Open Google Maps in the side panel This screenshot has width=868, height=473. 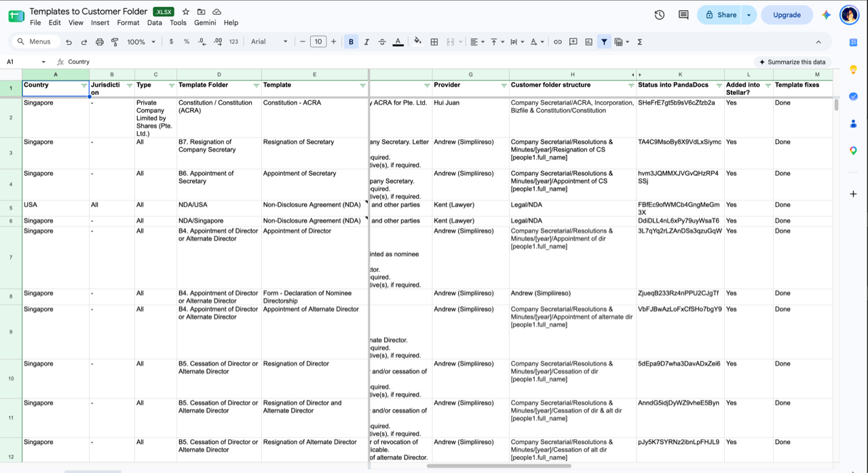pos(854,151)
